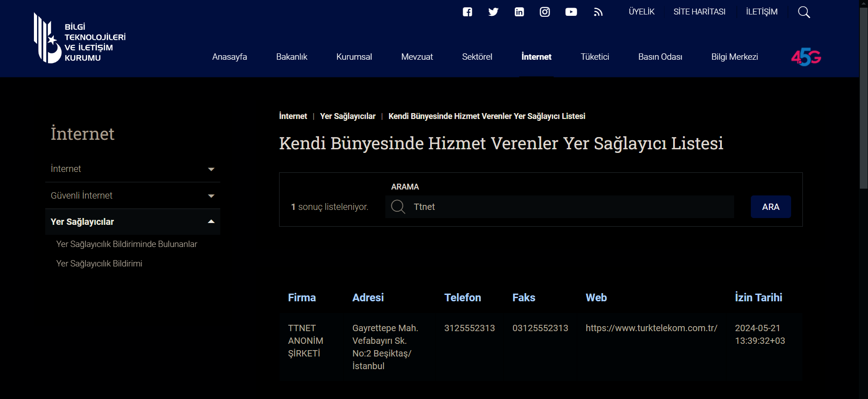The width and height of the screenshot is (868, 399).
Task: Open the RSS feed icon
Action: [598, 12]
